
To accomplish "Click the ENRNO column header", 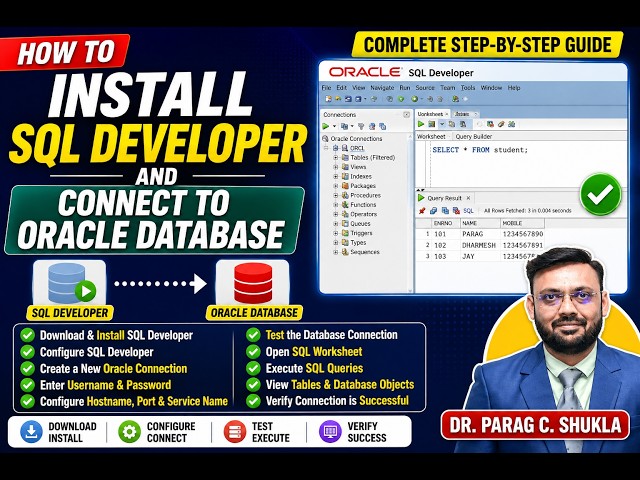I will pos(446,223).
